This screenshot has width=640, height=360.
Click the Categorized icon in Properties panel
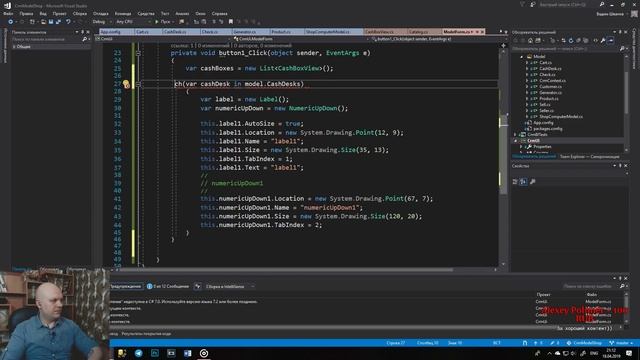515,182
